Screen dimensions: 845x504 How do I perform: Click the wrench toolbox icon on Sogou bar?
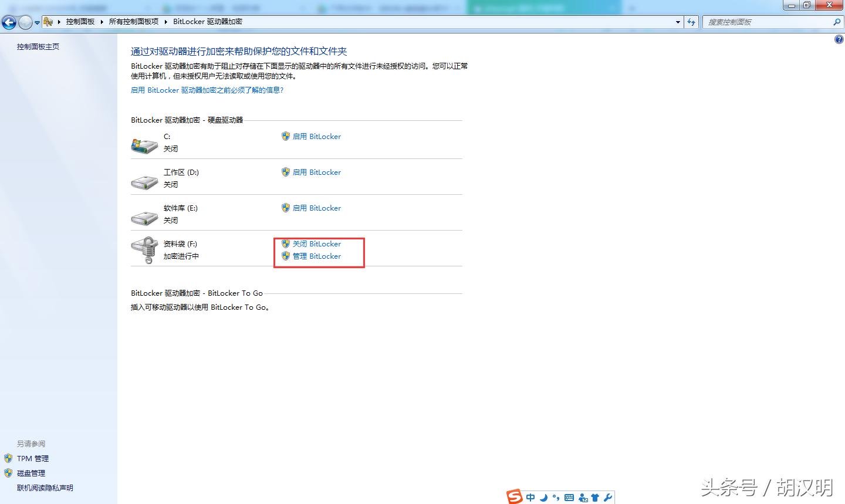607,497
